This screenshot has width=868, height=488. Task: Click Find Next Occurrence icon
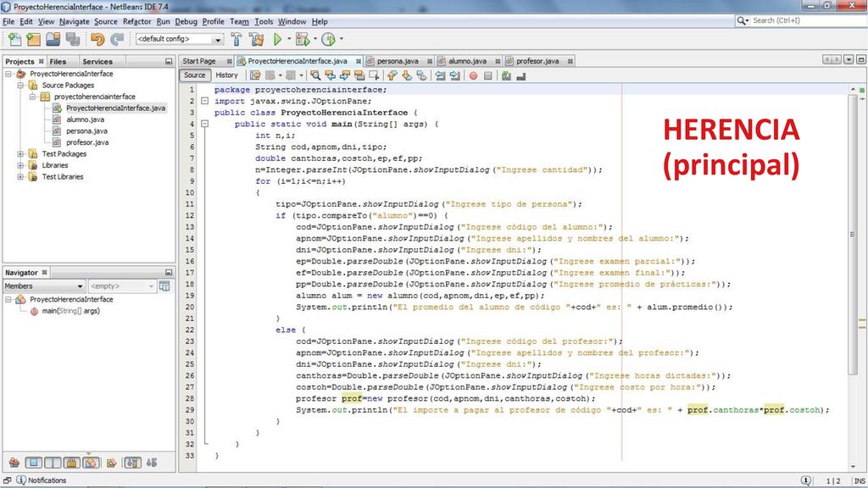coord(345,75)
